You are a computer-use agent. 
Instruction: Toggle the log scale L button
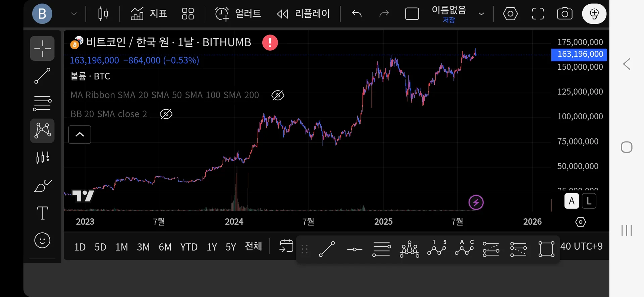(x=589, y=201)
